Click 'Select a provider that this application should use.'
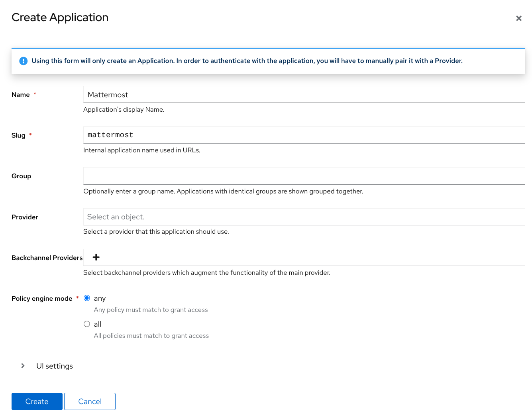532x420 pixels. (156, 232)
